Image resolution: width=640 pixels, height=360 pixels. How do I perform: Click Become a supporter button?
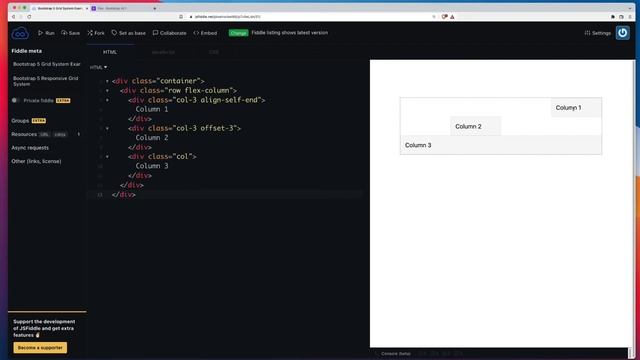point(40,348)
